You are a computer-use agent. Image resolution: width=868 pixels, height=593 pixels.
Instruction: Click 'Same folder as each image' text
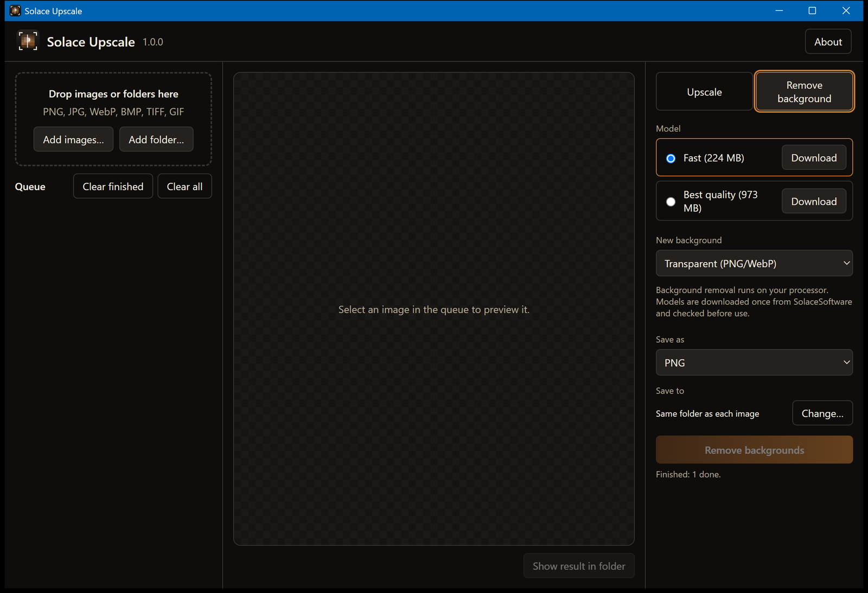point(707,414)
